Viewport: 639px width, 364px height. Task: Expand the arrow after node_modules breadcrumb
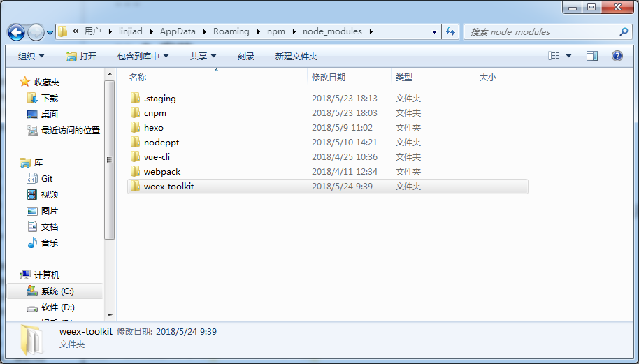point(371,31)
